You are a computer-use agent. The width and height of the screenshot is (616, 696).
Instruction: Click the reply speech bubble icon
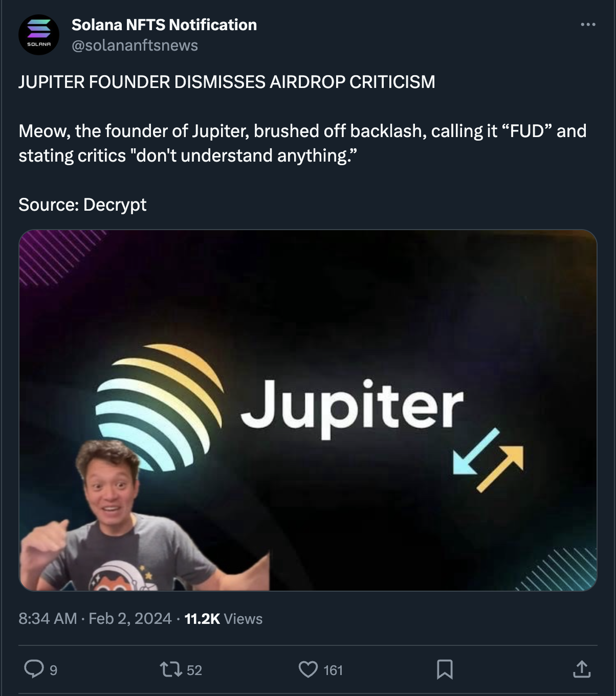(x=34, y=669)
